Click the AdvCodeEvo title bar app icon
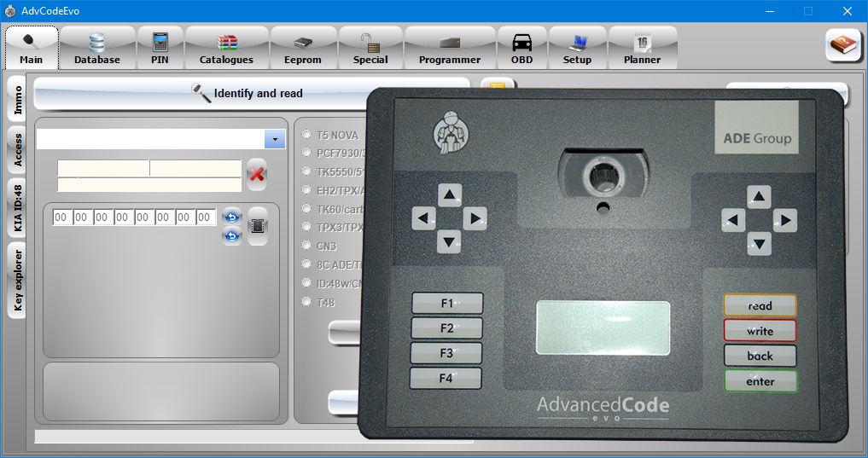 coord(10,11)
